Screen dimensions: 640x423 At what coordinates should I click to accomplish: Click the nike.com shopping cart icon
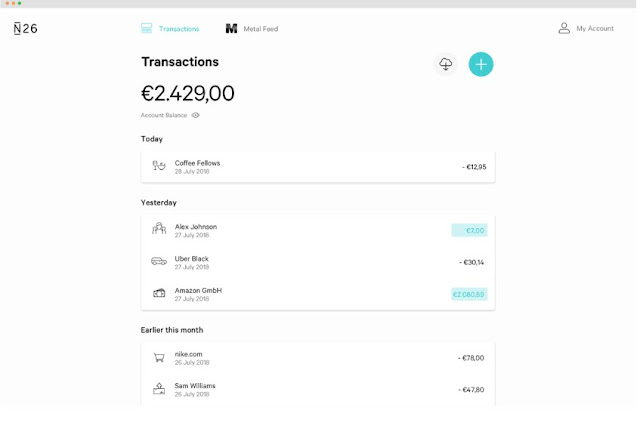coord(159,357)
